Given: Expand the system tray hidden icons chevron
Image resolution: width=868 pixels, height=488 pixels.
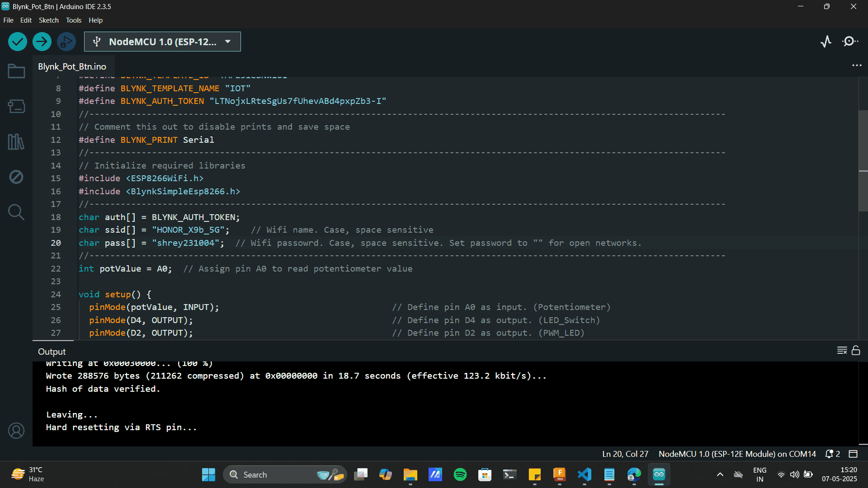Looking at the screenshot, I should [720, 474].
